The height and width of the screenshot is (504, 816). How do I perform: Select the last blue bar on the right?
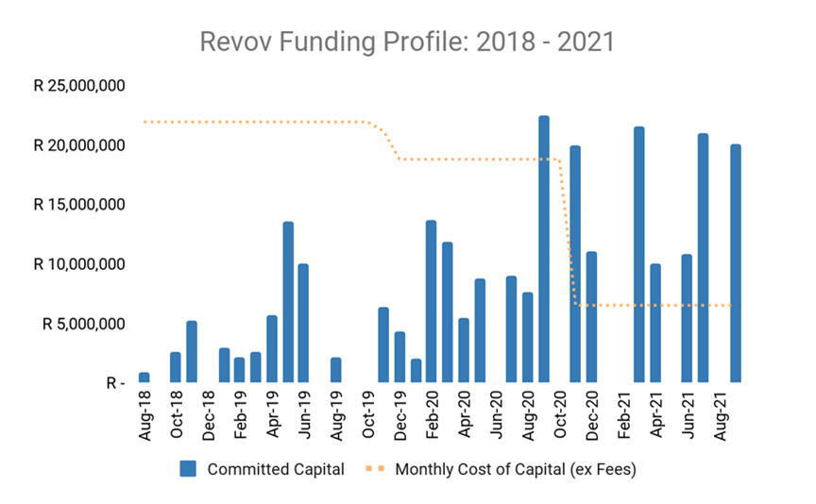pos(736,263)
